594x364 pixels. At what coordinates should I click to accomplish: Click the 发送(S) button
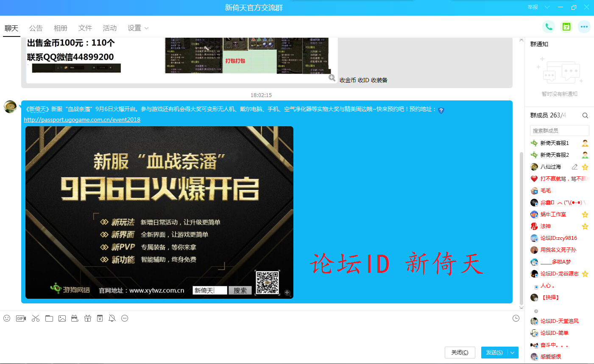494,353
